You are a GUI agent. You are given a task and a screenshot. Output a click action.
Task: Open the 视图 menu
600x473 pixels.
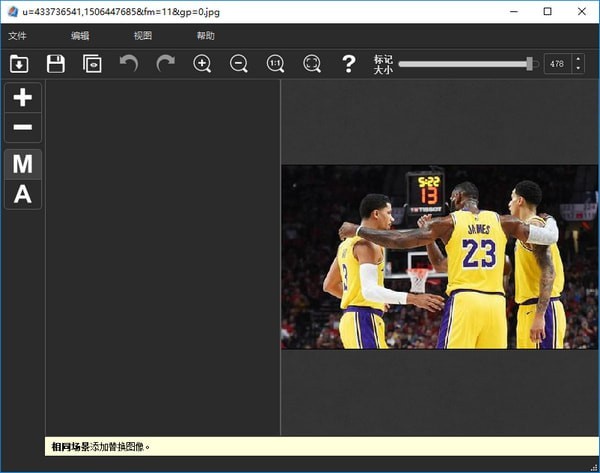pyautogui.click(x=143, y=36)
